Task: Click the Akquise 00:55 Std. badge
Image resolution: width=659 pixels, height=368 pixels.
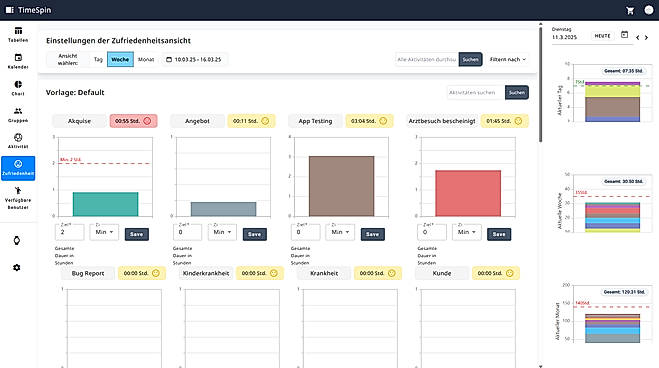Action: (133, 121)
